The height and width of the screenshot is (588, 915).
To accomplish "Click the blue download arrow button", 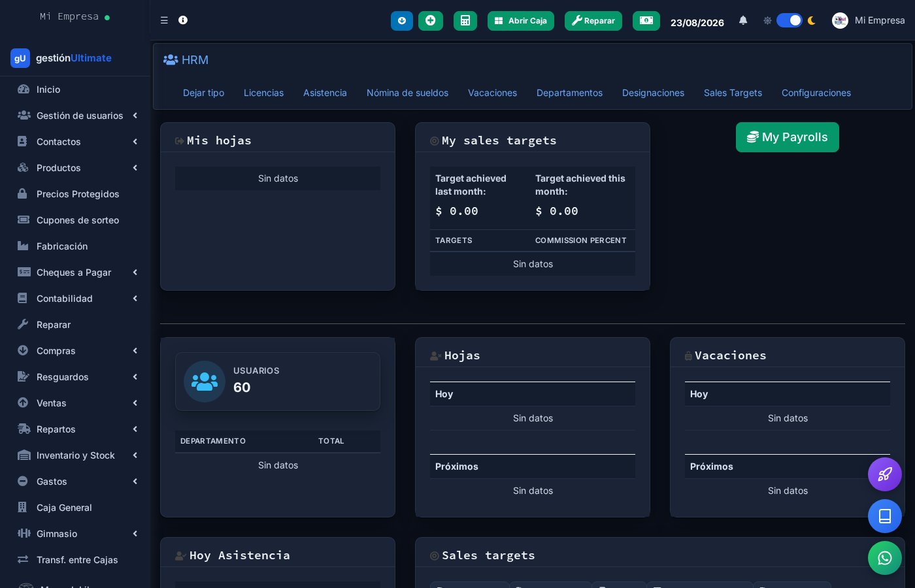I will point(402,21).
